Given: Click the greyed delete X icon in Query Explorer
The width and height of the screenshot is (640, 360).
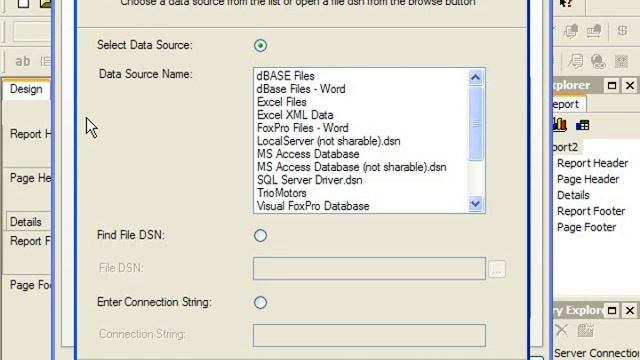Looking at the screenshot, I should pos(562,330).
